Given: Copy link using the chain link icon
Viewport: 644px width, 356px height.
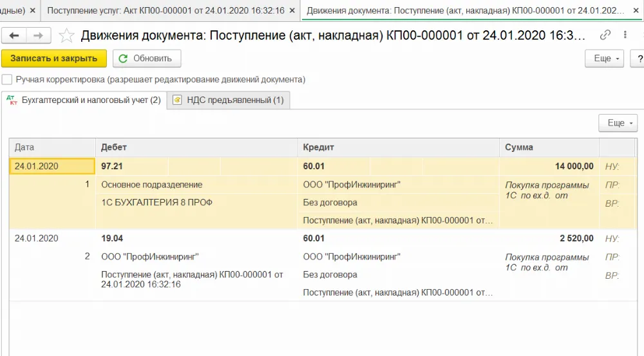Looking at the screenshot, I should click(605, 35).
